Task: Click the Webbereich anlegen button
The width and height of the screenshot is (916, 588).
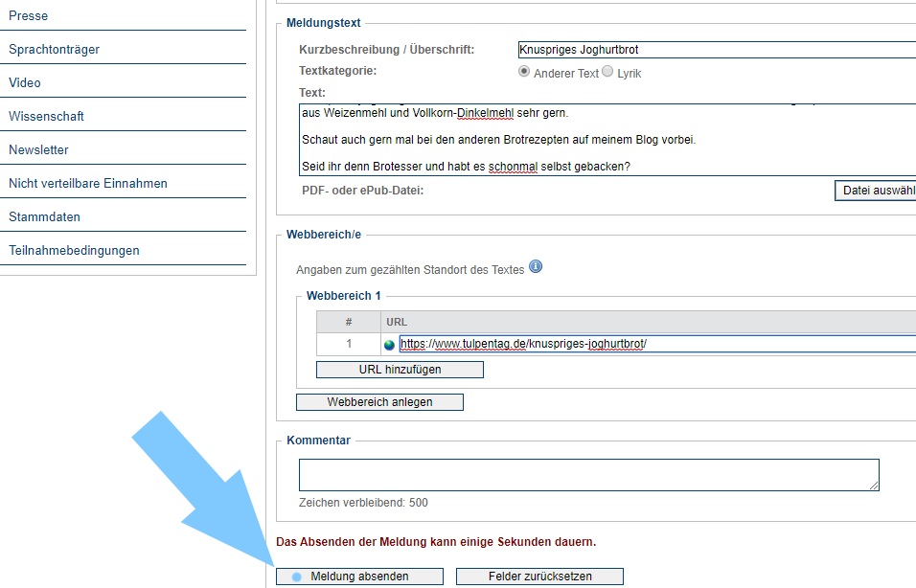Action: 379,402
